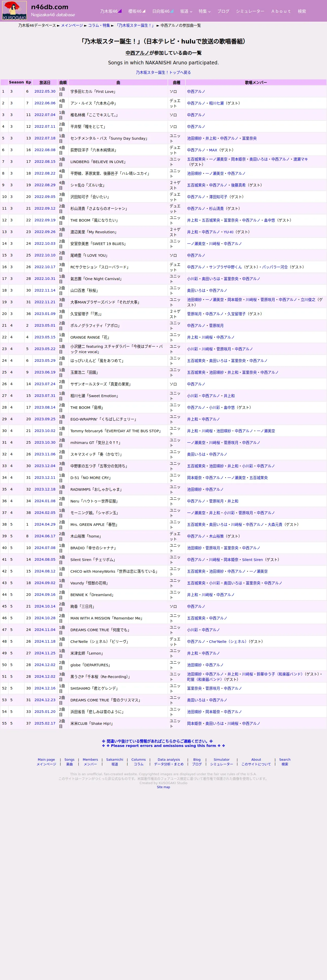
Task: Open the Search 検索 footer link
Action: click(285, 762)
